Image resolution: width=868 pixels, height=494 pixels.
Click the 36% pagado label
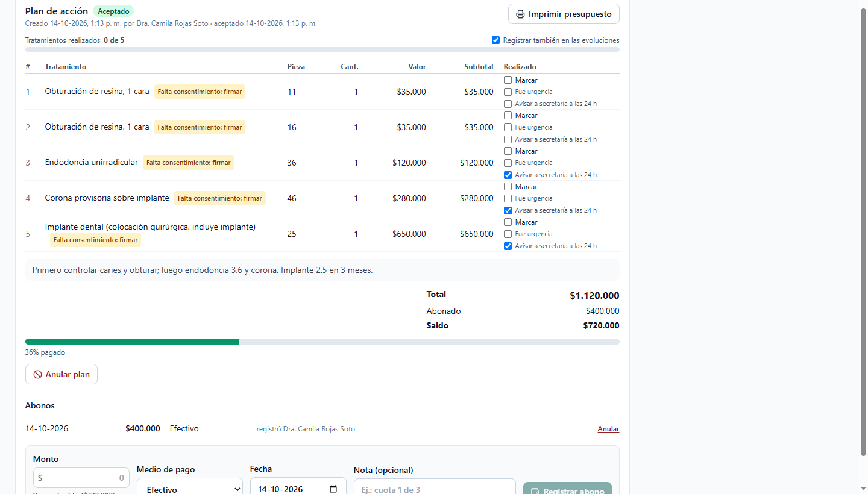[x=45, y=352]
